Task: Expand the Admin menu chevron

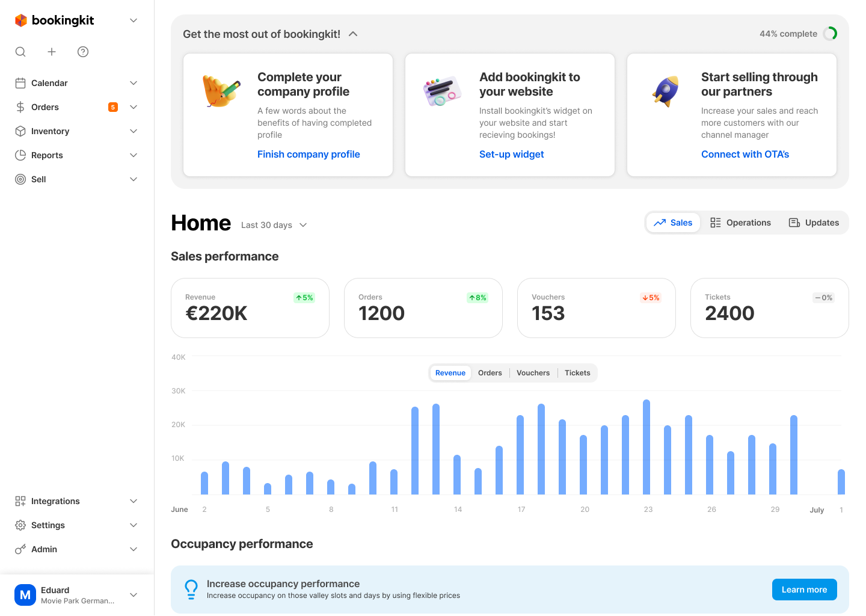Action: click(134, 549)
